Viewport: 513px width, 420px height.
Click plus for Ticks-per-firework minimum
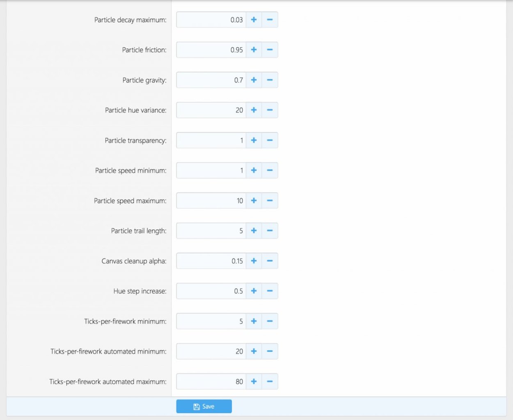[x=254, y=321]
